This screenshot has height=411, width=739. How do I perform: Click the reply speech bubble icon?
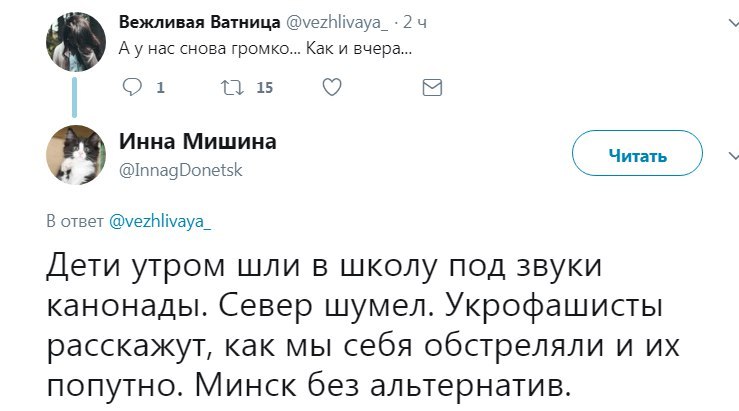(132, 87)
